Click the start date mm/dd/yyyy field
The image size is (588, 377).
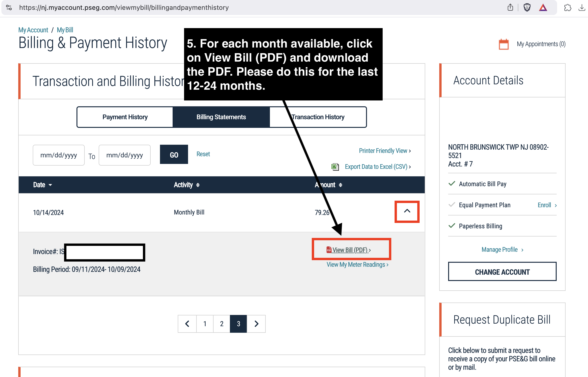point(59,155)
